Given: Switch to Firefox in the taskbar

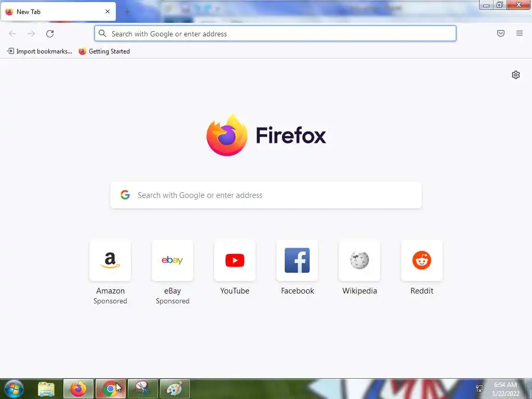Looking at the screenshot, I should point(78,389).
